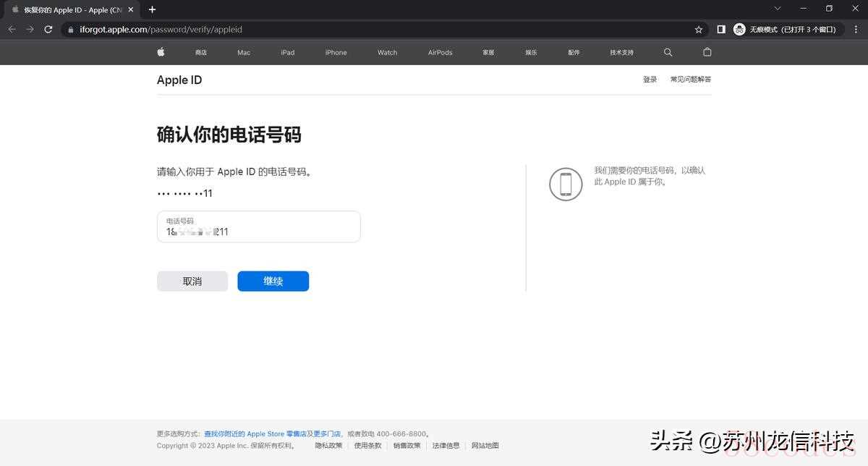The height and width of the screenshot is (466, 868).
Task: Bookmark page with the star icon
Action: pos(699,30)
